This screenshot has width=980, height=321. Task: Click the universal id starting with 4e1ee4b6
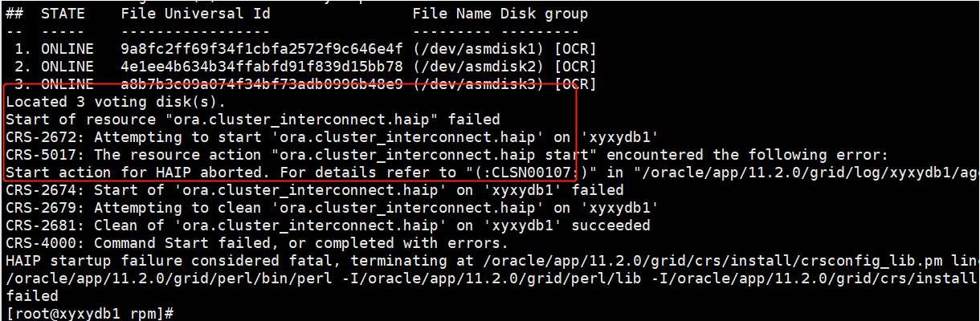[262, 67]
